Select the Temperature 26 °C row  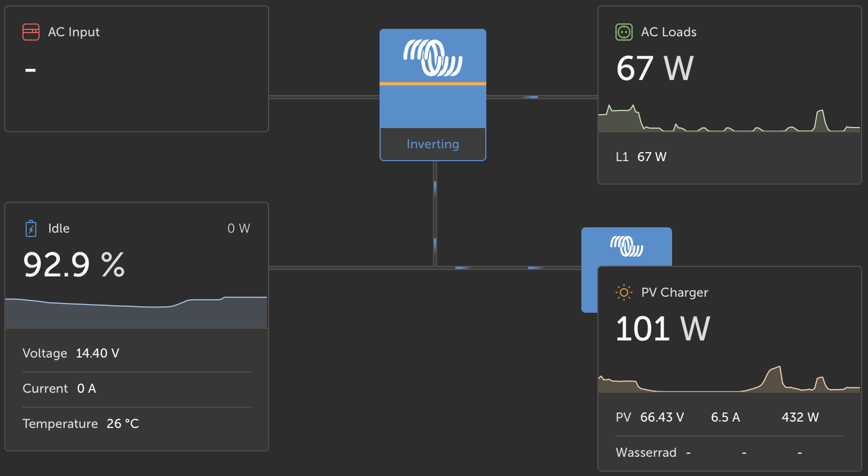[x=137, y=424]
